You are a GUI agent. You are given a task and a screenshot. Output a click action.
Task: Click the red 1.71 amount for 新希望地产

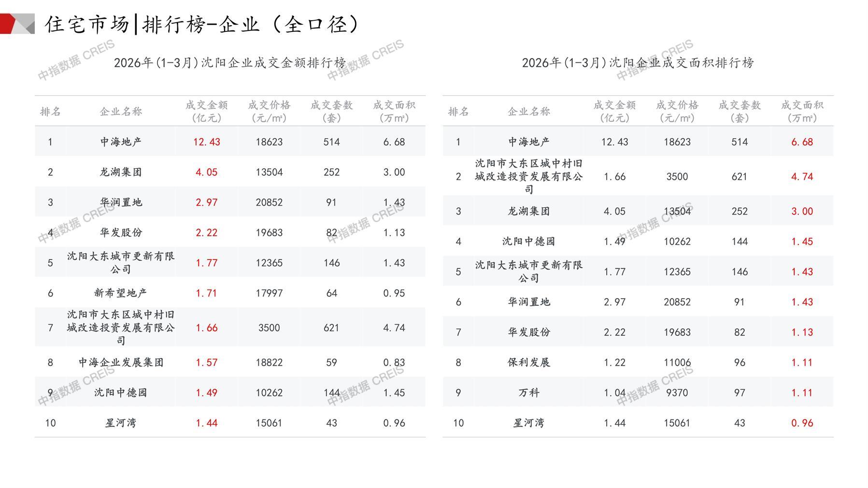[x=206, y=293]
